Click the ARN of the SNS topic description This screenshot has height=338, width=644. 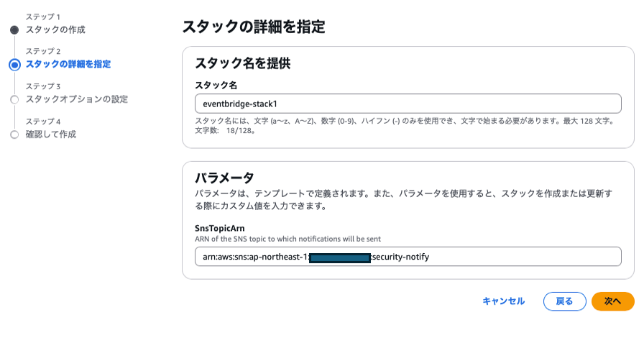click(x=287, y=239)
